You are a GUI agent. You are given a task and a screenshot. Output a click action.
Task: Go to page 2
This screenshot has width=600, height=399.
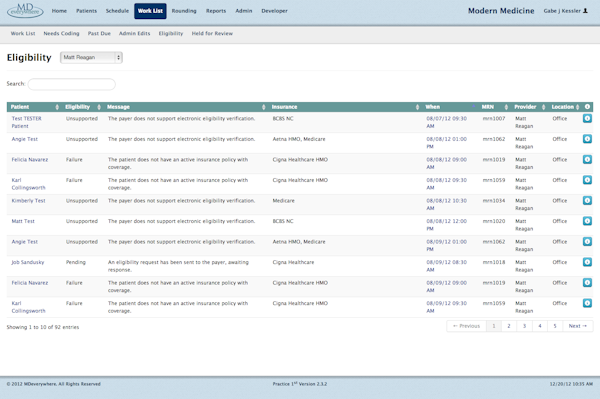click(509, 326)
